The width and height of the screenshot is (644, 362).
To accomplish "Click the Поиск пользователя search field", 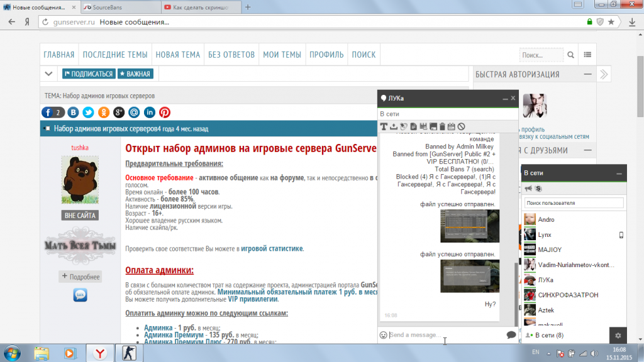I will pos(574,204).
